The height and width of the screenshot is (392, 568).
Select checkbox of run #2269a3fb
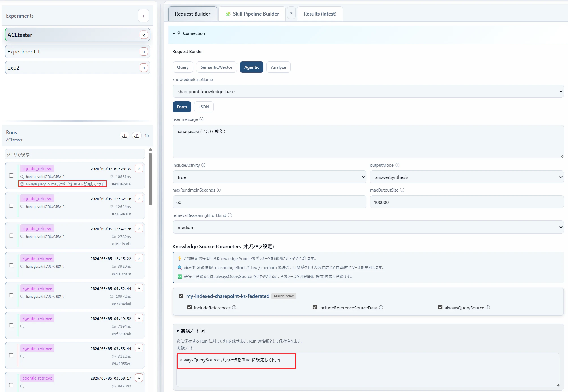(x=11, y=206)
